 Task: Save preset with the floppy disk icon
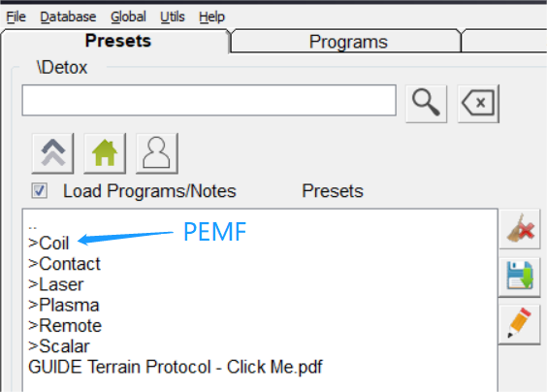pos(520,277)
